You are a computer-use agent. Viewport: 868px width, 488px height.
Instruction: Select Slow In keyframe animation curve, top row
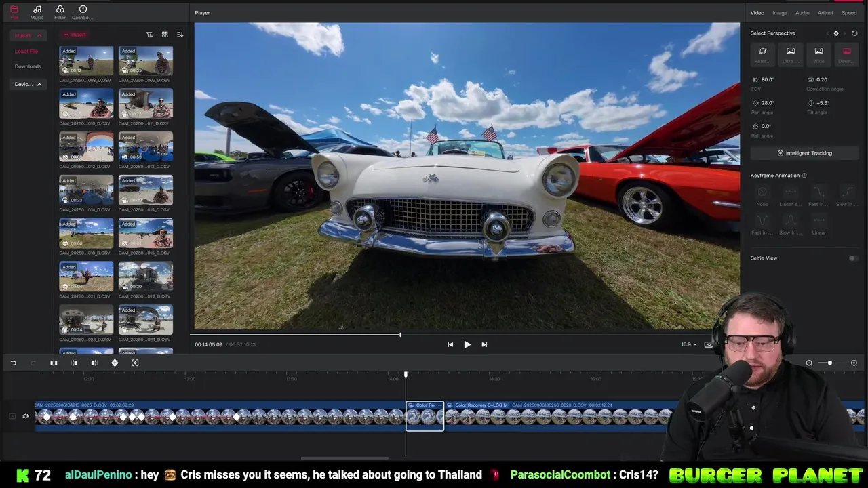tap(847, 195)
